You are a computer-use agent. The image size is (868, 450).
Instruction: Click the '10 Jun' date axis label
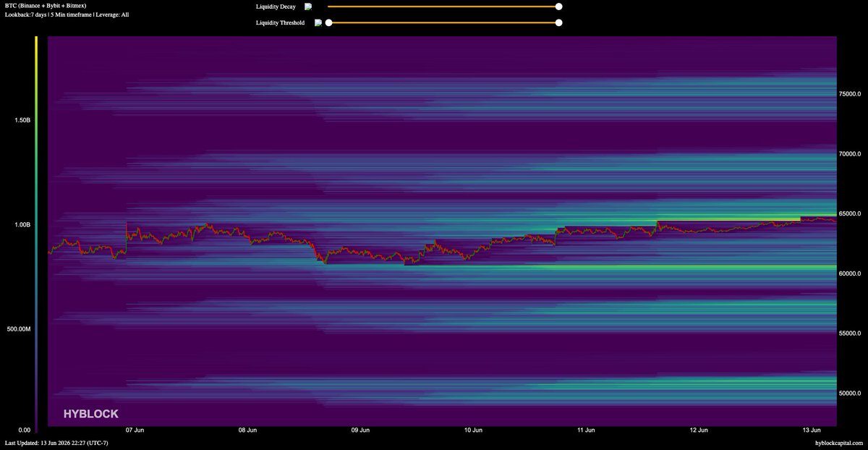click(x=473, y=430)
